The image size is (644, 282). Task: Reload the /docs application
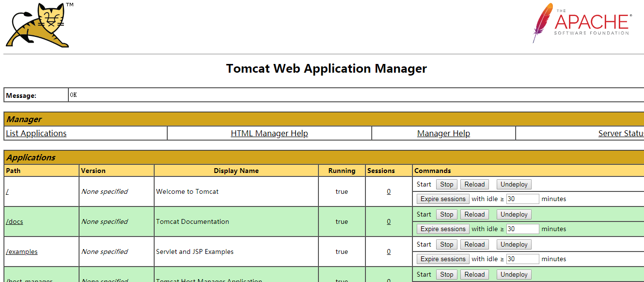click(x=474, y=214)
